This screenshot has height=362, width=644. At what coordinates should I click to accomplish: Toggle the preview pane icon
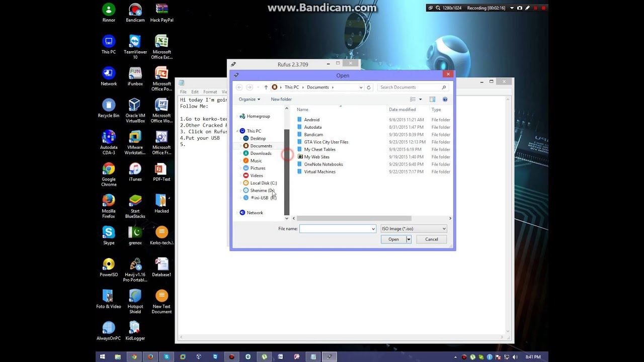432,100
